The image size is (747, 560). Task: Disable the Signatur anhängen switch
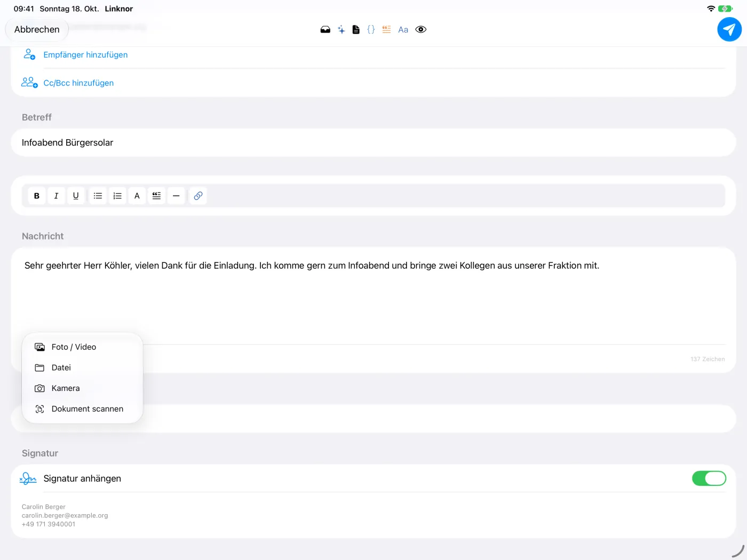(709, 478)
